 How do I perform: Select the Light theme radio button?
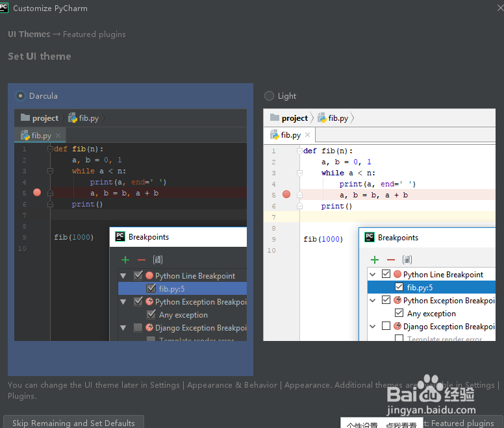click(269, 95)
